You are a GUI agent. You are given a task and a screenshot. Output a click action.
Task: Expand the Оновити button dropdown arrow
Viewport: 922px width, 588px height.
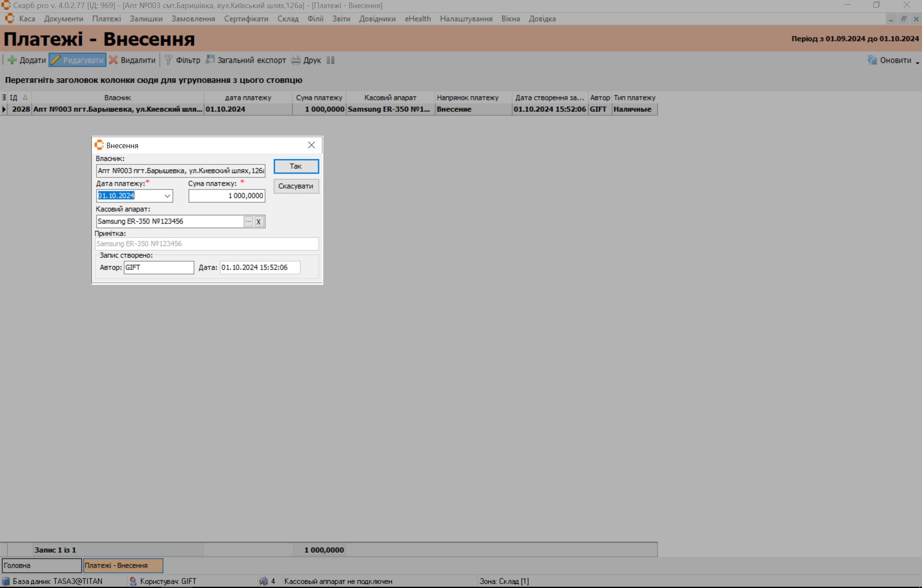click(917, 63)
